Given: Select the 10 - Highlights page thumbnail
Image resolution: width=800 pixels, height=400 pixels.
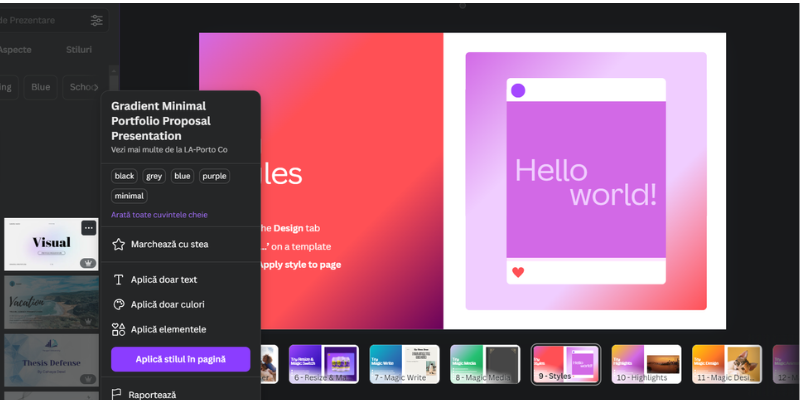Looking at the screenshot, I should [x=646, y=365].
